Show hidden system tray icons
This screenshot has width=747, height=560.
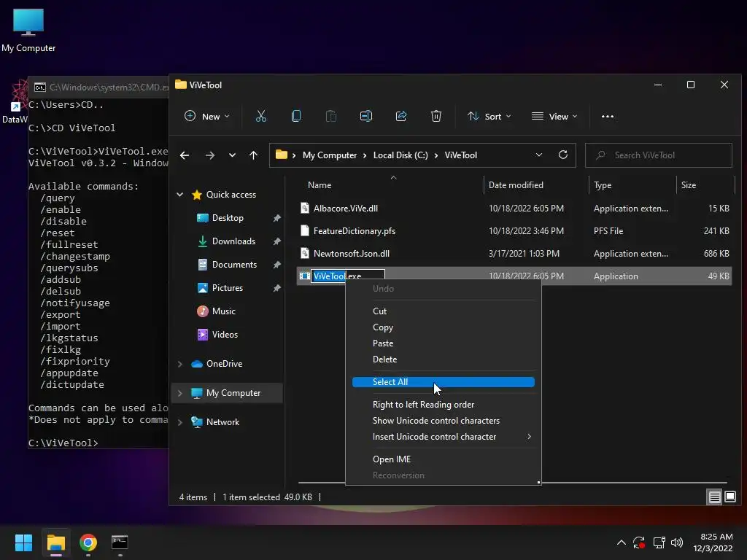[622, 542]
